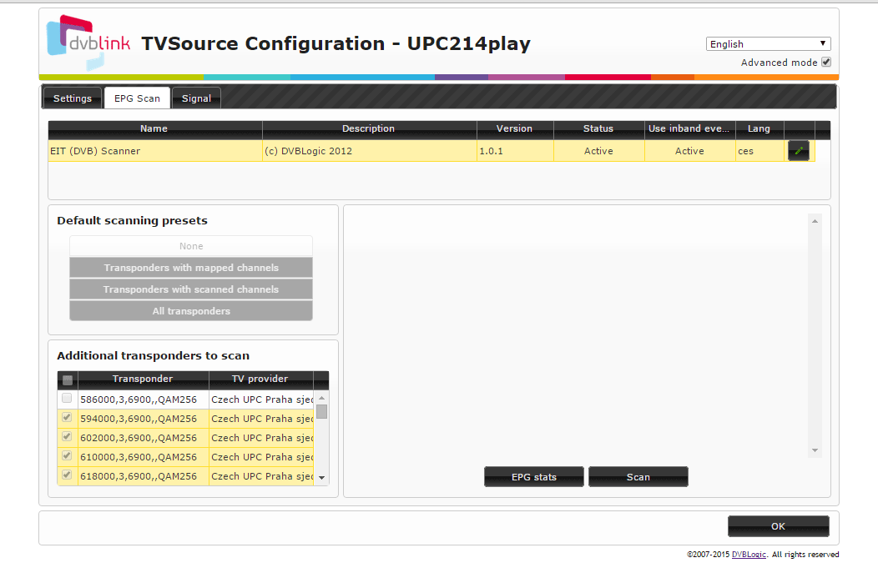Toggle the select-all transponders header checkbox
Viewport: 878px width, 588px height.
(x=68, y=380)
